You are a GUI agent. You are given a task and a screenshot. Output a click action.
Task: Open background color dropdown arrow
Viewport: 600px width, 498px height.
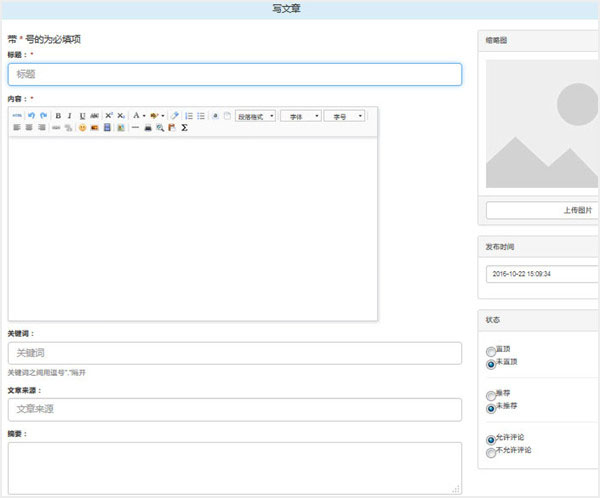point(163,116)
